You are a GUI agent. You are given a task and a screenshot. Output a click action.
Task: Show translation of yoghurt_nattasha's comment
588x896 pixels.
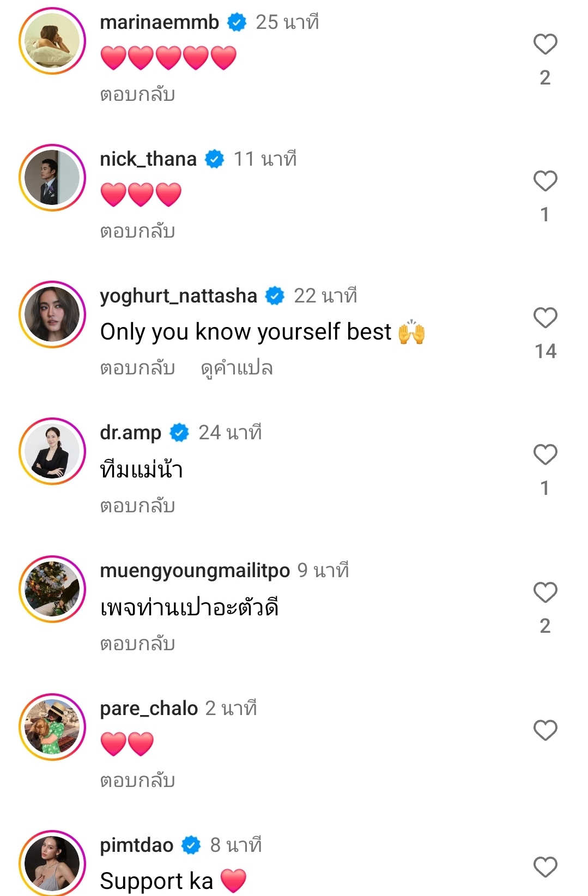[237, 368]
